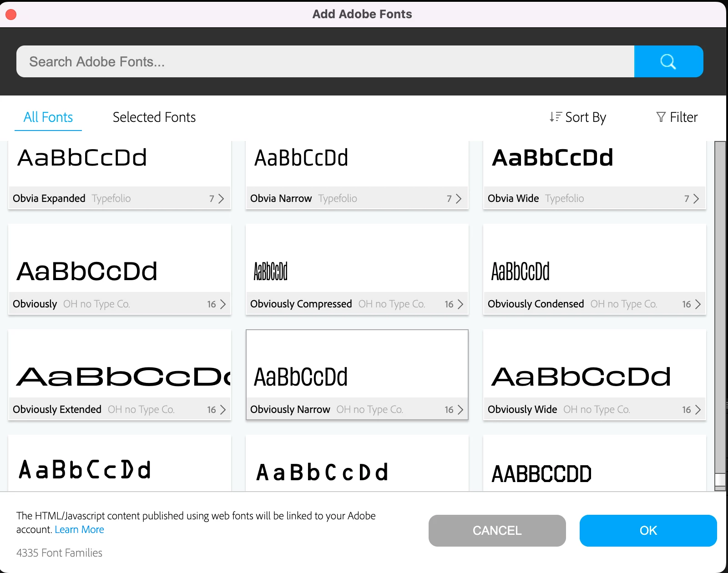The width and height of the screenshot is (728, 573).
Task: Select the Obviously Narrow font preview
Action: (357, 364)
